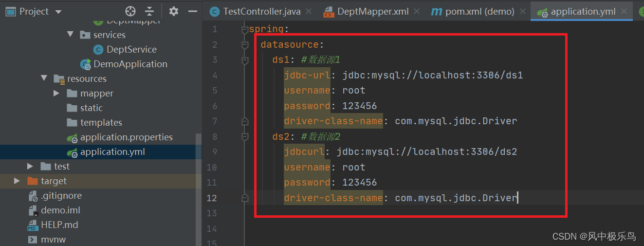
Task: Click HELP.md markdown icon
Action: pos(33,225)
